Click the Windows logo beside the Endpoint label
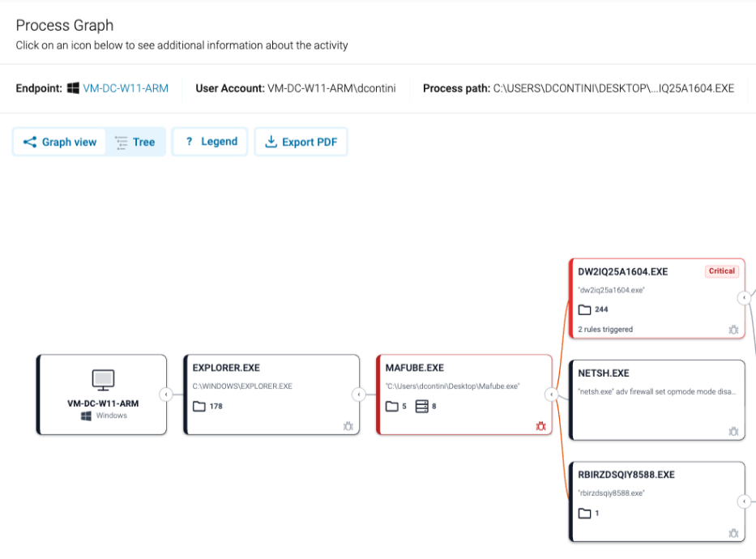The height and width of the screenshot is (559, 756). point(73,88)
